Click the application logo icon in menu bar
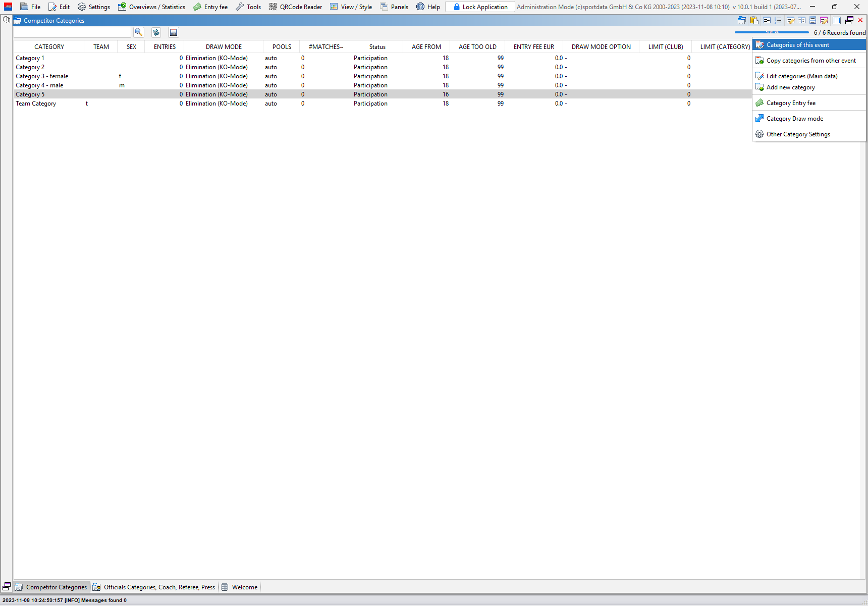Image resolution: width=868 pixels, height=606 pixels. point(8,7)
